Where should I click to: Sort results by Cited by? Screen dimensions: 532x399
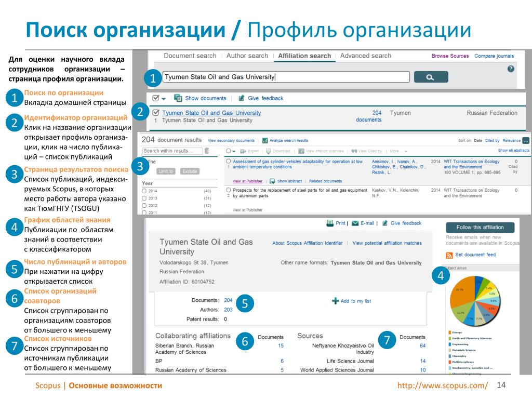pos(492,140)
